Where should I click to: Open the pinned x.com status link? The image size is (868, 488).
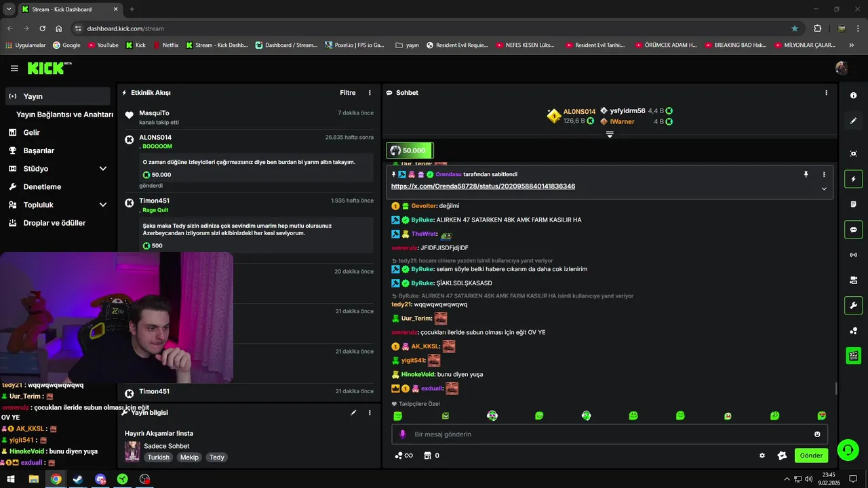[x=483, y=186]
